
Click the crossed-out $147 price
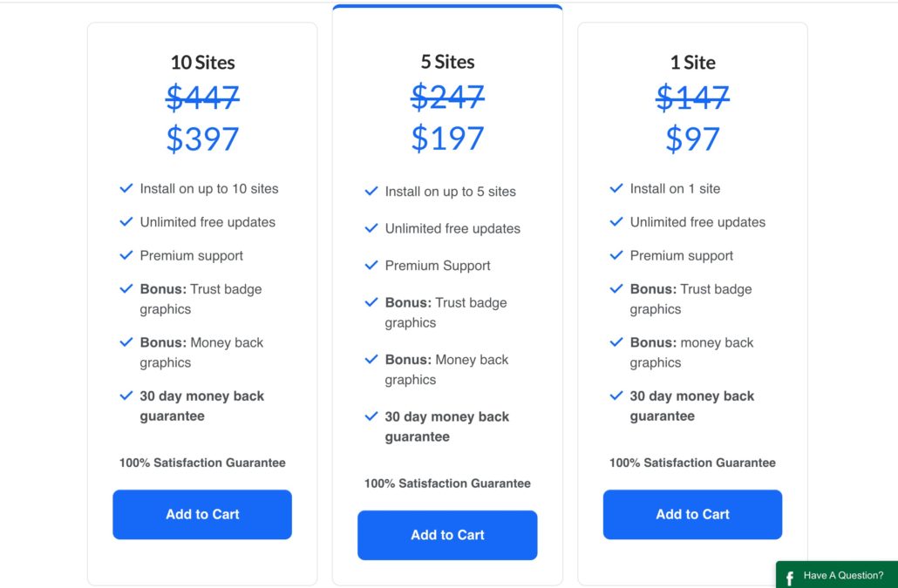click(691, 98)
